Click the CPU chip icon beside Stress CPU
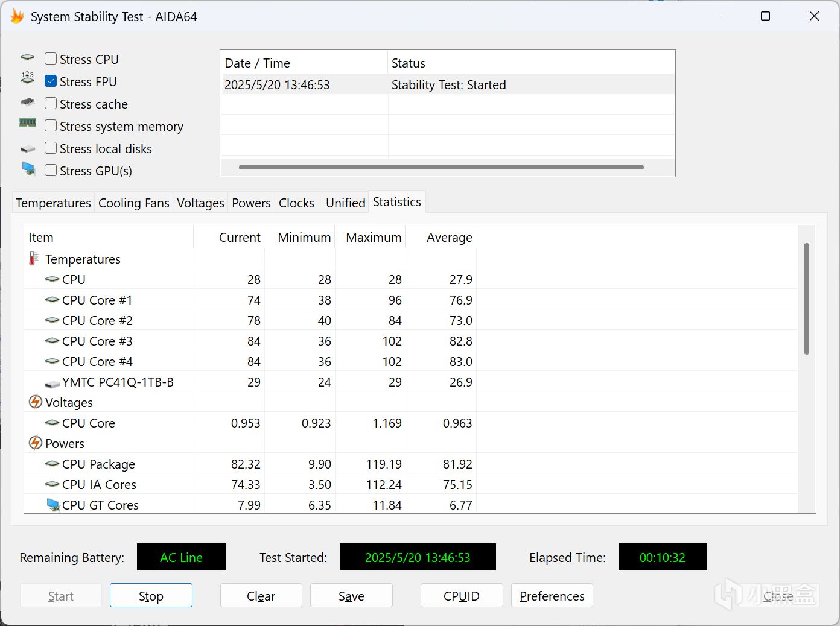840x626 pixels. [28, 58]
